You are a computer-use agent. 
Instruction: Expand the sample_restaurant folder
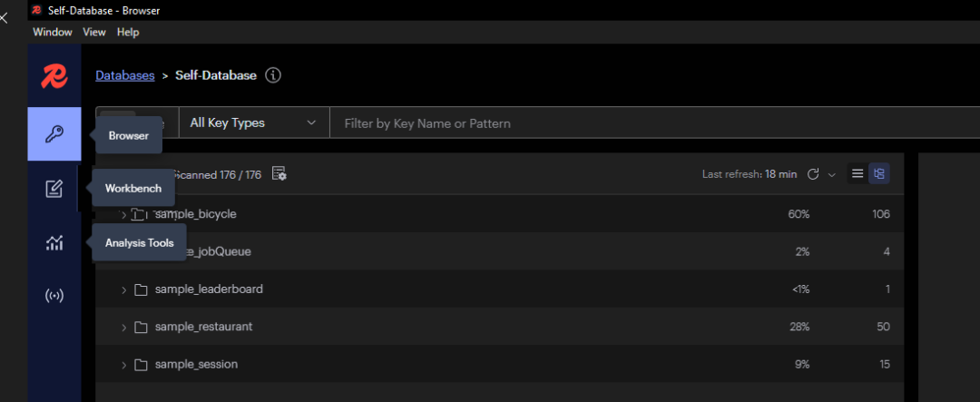click(x=124, y=327)
